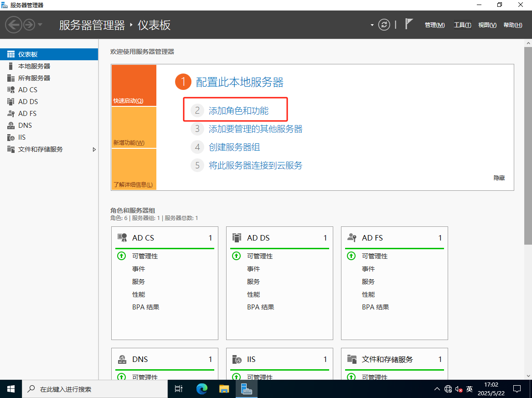Viewport: 532px width, 398px height.
Task: Click the IIS sidebar icon
Action: point(11,137)
